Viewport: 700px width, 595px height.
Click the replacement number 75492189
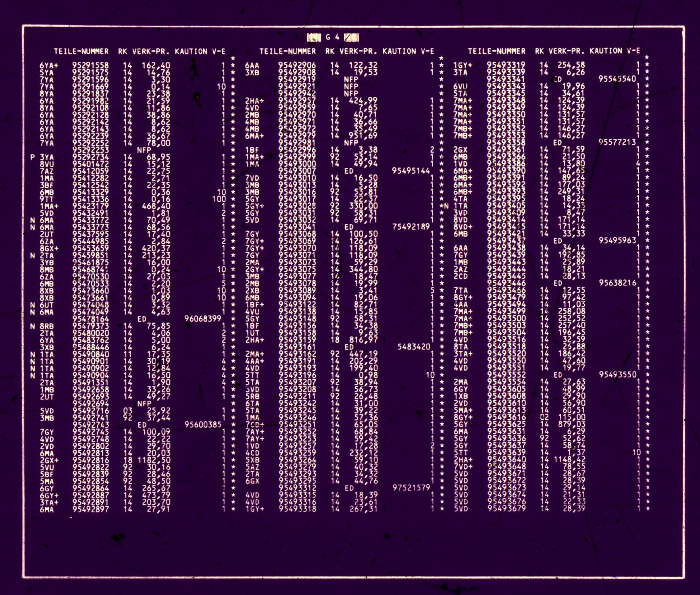tap(411, 227)
